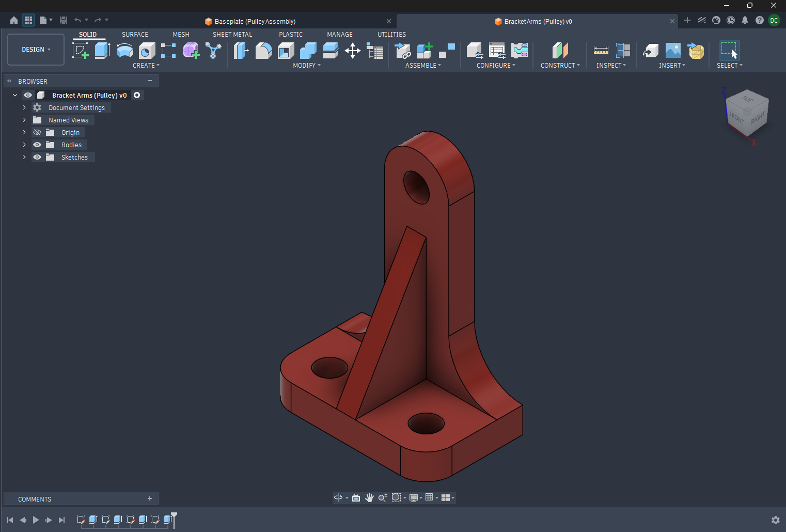Click the timeline Play button
Viewport: 786px width, 532px height.
[36, 520]
